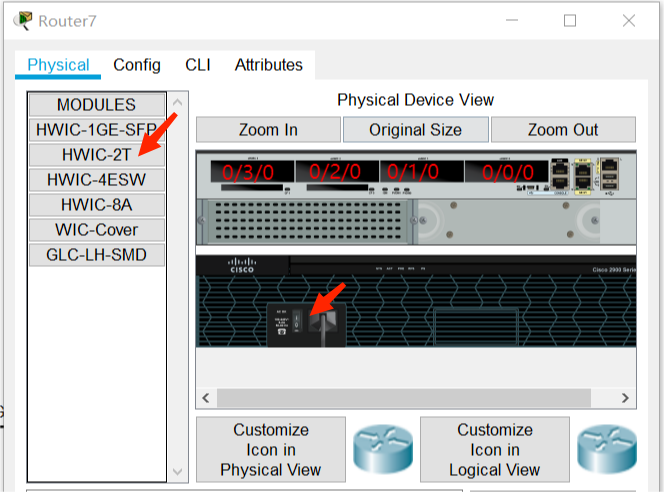The image size is (664, 492).
Task: Click slot 0/2/0 on the router
Action: [337, 171]
